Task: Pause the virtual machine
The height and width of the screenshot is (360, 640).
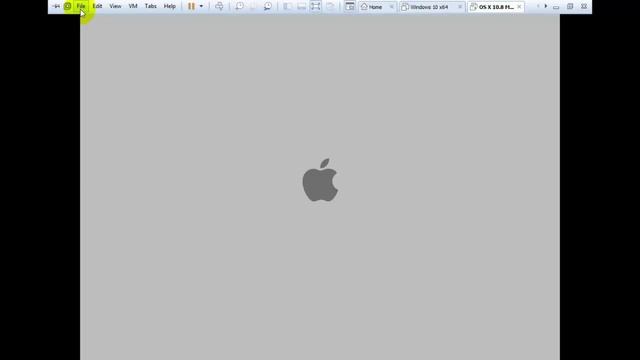Action: (191, 6)
